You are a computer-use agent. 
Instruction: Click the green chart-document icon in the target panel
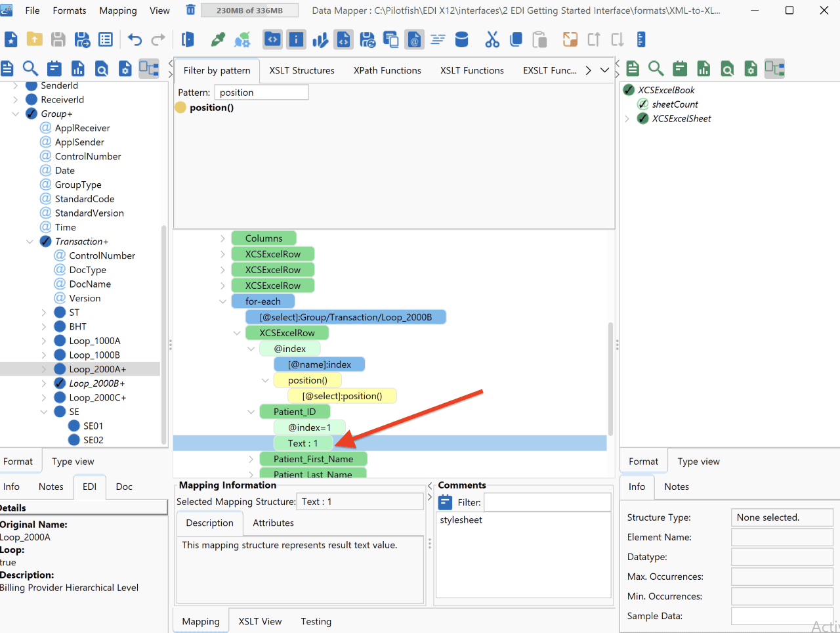703,68
